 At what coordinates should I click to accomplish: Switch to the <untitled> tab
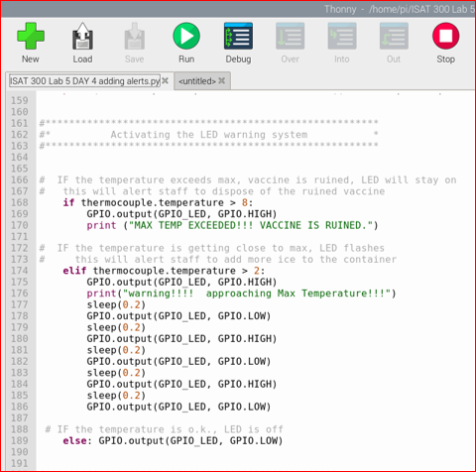[x=197, y=81]
